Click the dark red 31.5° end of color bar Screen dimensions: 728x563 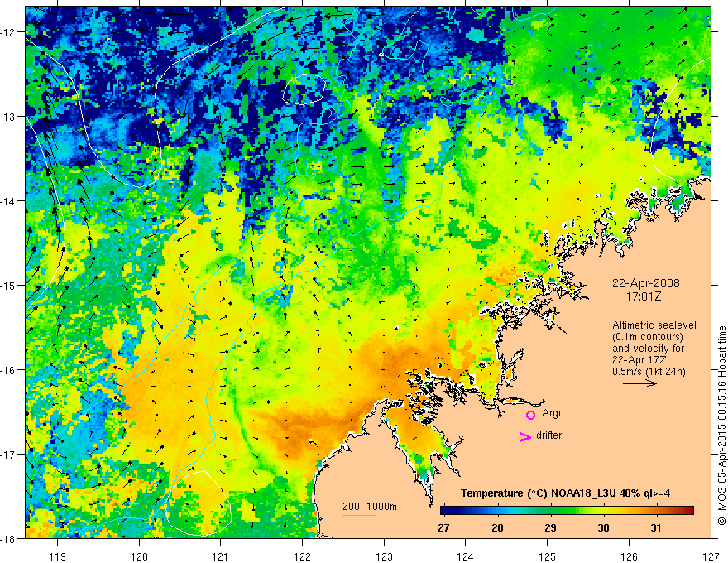tap(689, 511)
